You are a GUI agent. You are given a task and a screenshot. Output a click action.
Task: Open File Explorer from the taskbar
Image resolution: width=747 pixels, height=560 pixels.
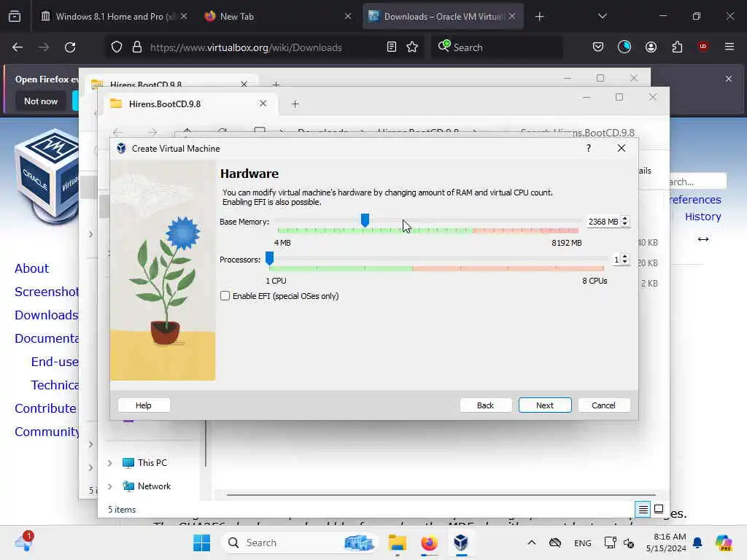pos(398,542)
